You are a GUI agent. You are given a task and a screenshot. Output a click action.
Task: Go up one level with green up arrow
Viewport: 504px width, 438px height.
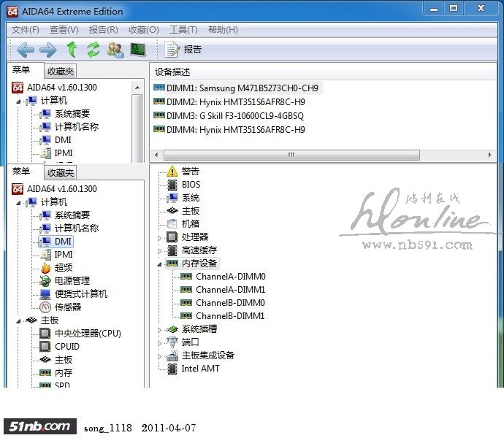(72, 50)
